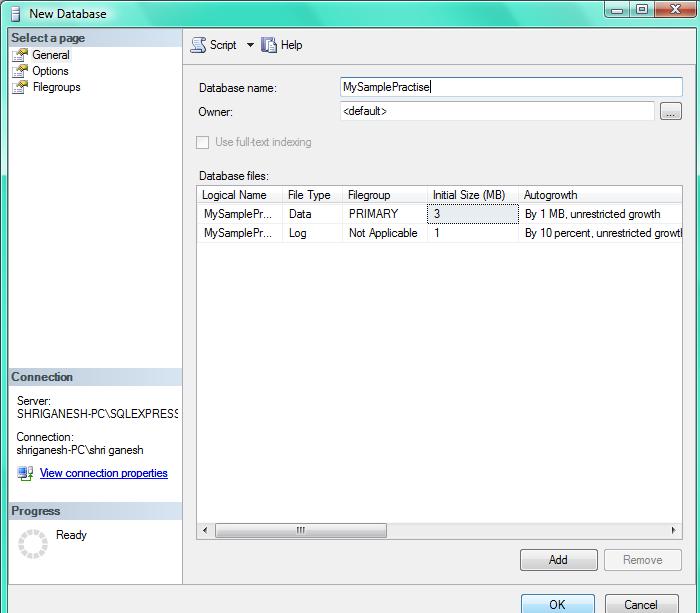Toggle Use full-text indexing checkbox
The image size is (700, 613).
point(202,142)
